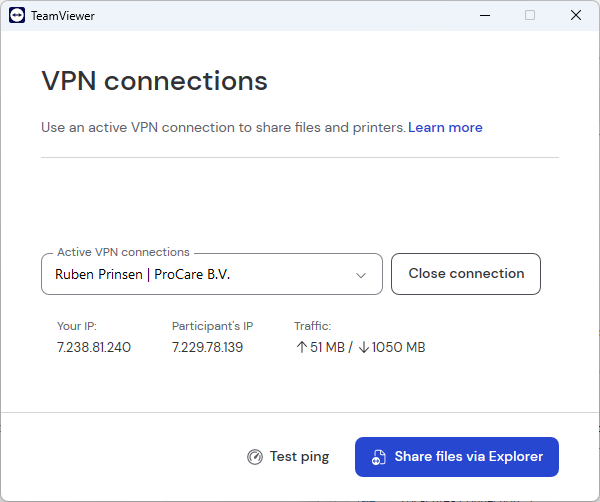
Task: Click the file share icon on blue button
Action: (x=379, y=457)
